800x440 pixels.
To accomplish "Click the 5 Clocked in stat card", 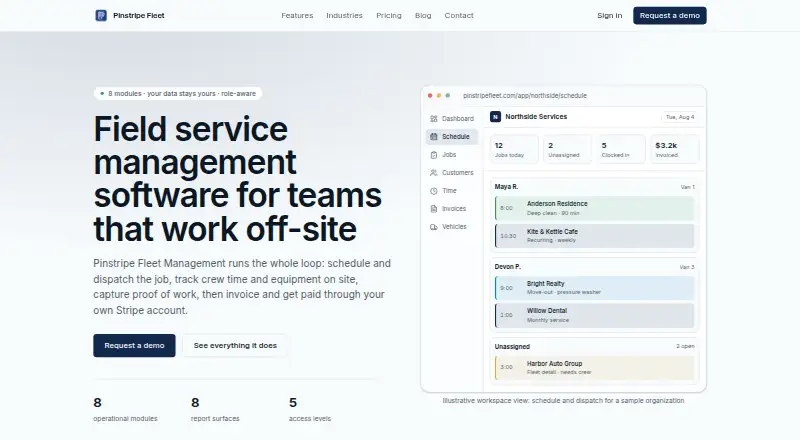I will tap(621, 150).
